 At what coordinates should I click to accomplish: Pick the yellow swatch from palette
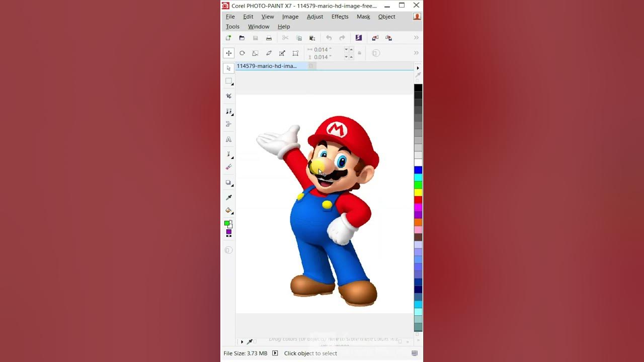[418, 193]
